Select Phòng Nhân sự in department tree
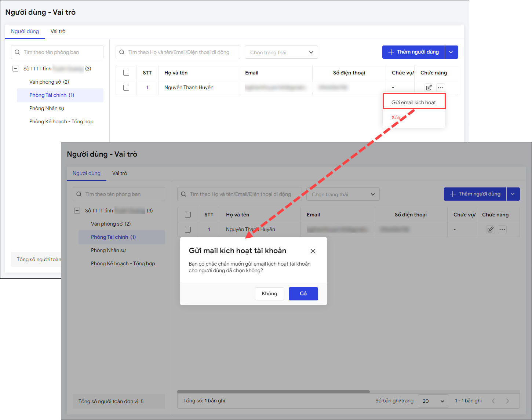Image resolution: width=532 pixels, height=420 pixels. 47,108
